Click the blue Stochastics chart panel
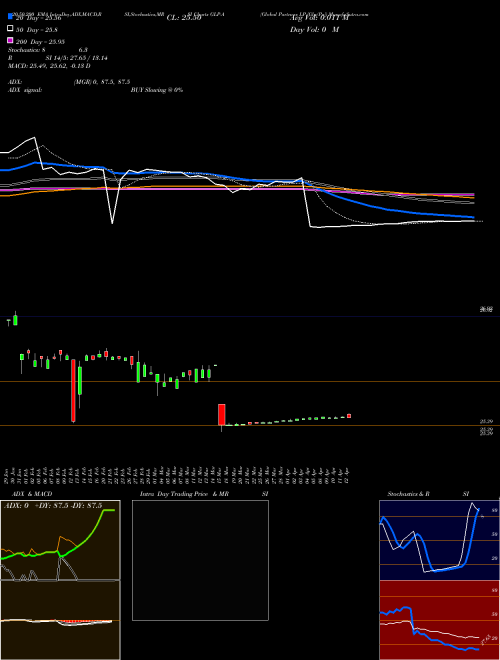The image size is (500, 660). pyautogui.click(x=439, y=540)
